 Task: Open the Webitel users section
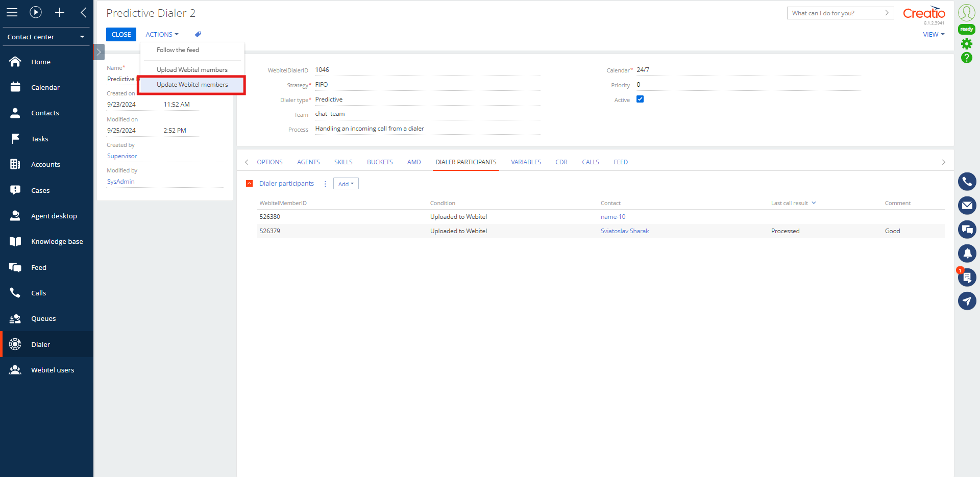click(47, 370)
